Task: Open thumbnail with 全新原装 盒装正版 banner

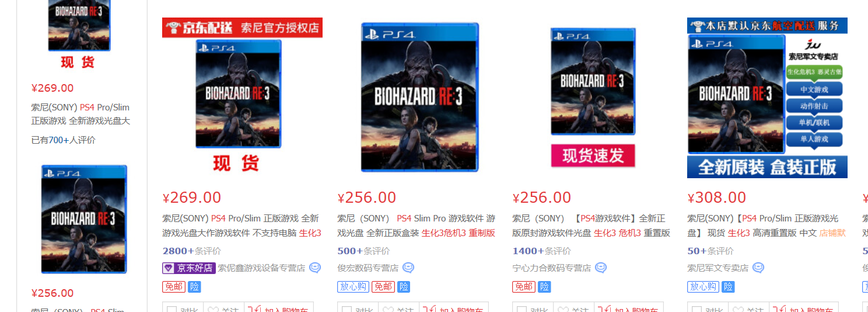Action: [x=767, y=98]
